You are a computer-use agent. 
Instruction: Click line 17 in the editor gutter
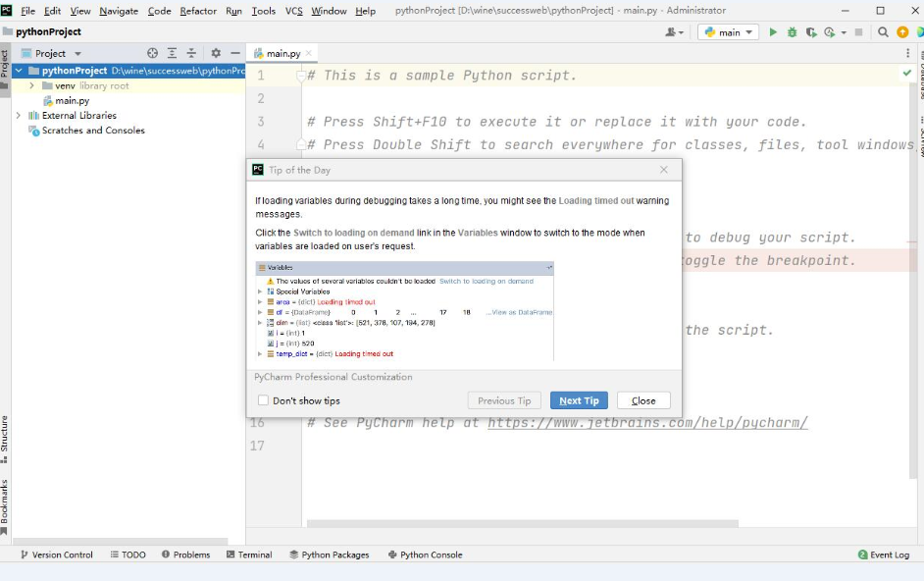[x=257, y=446]
